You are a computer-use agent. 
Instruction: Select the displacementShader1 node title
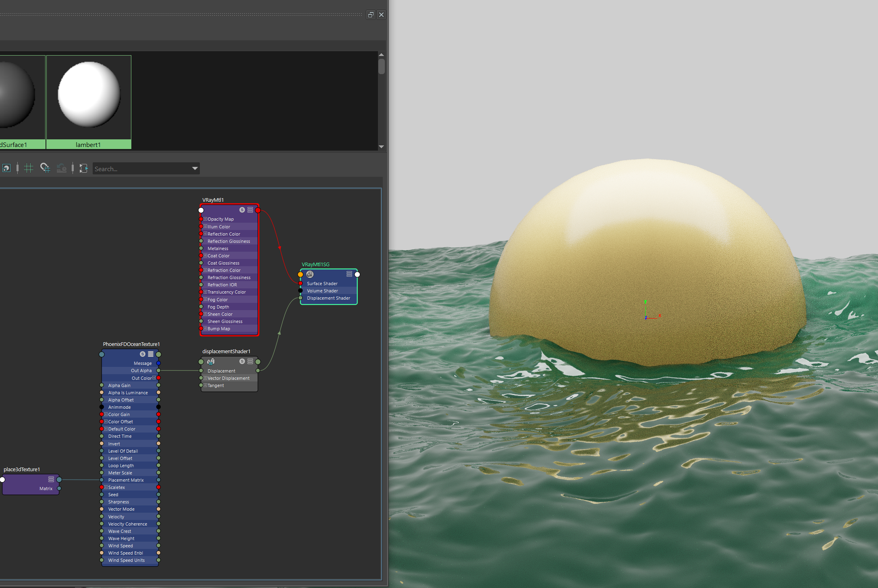pyautogui.click(x=226, y=351)
